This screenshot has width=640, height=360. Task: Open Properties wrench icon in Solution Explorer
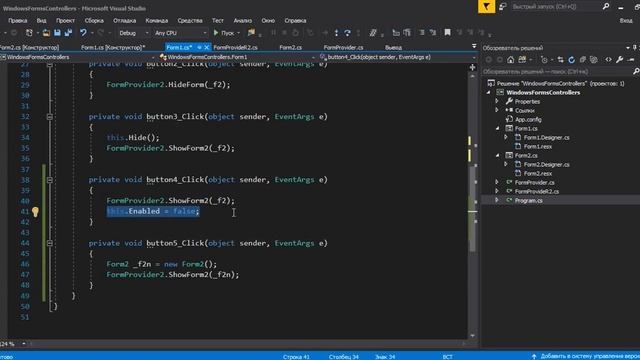(x=620, y=60)
